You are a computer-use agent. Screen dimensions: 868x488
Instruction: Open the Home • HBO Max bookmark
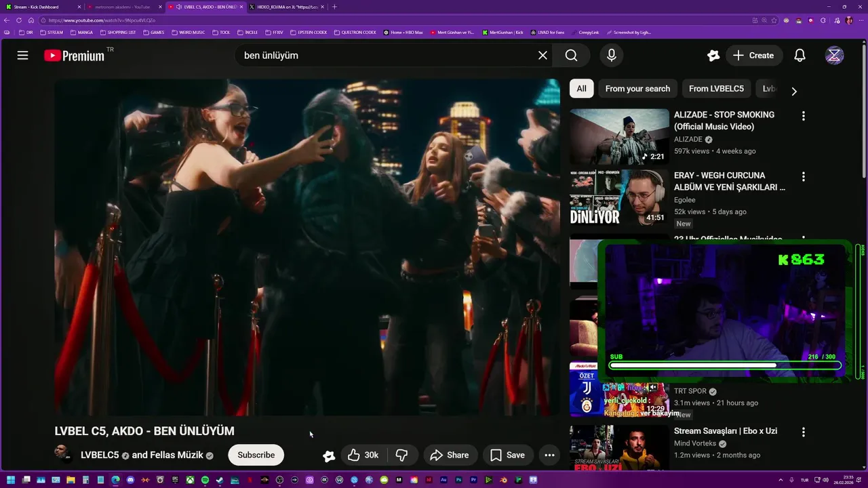click(x=403, y=32)
